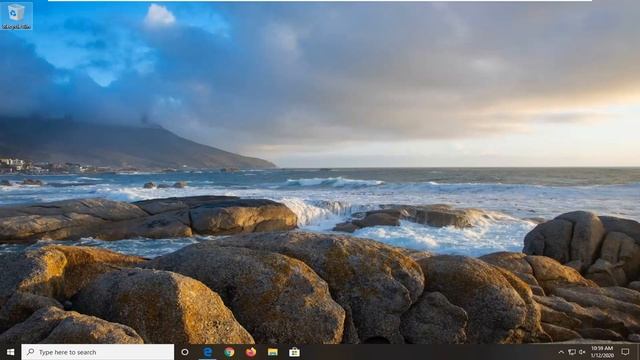Click the 'Type here to search' box
The height and width of the screenshot is (360, 640).
coord(98,352)
